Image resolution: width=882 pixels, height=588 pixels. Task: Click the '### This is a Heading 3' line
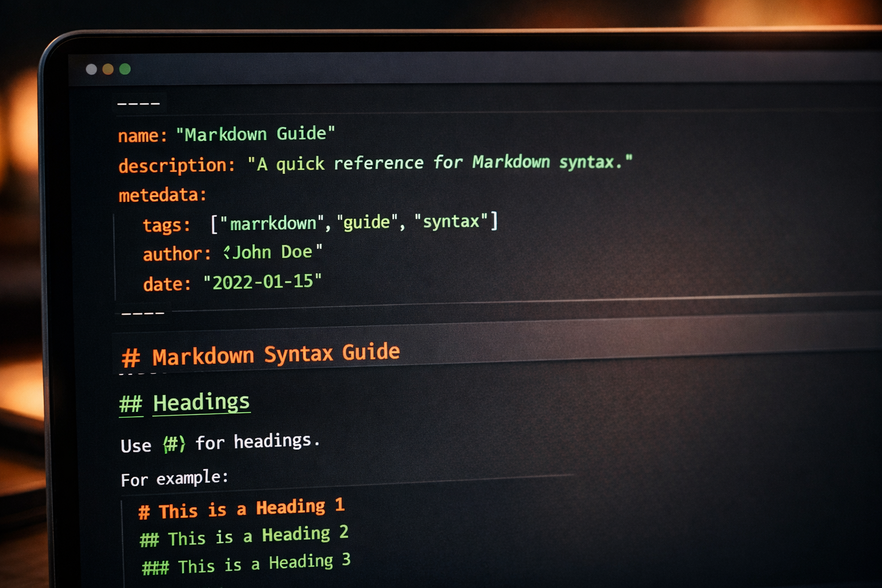pyautogui.click(x=246, y=564)
